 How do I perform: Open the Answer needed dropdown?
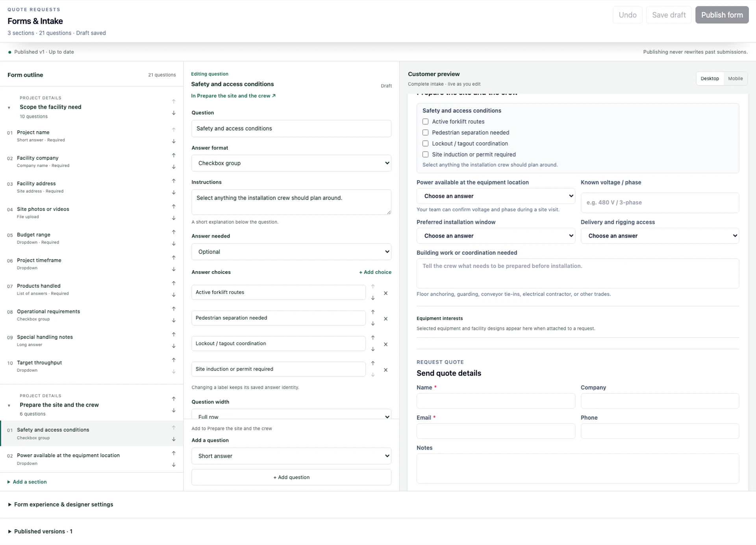(291, 252)
